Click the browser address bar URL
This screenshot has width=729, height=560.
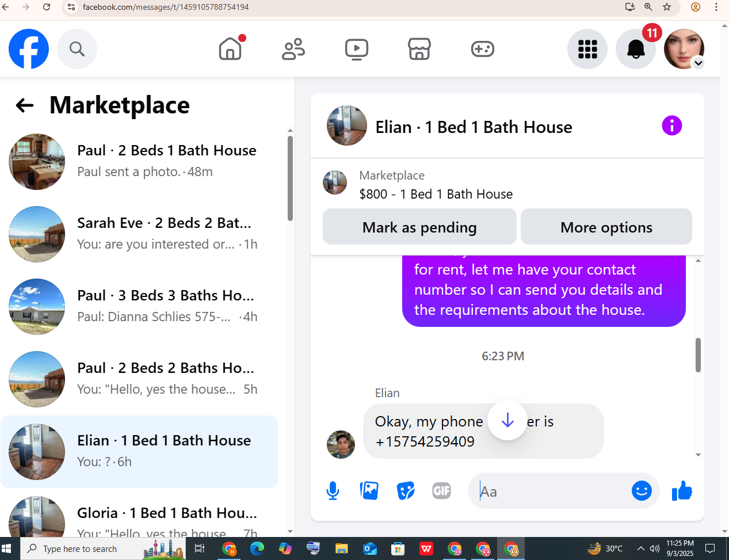(x=166, y=7)
